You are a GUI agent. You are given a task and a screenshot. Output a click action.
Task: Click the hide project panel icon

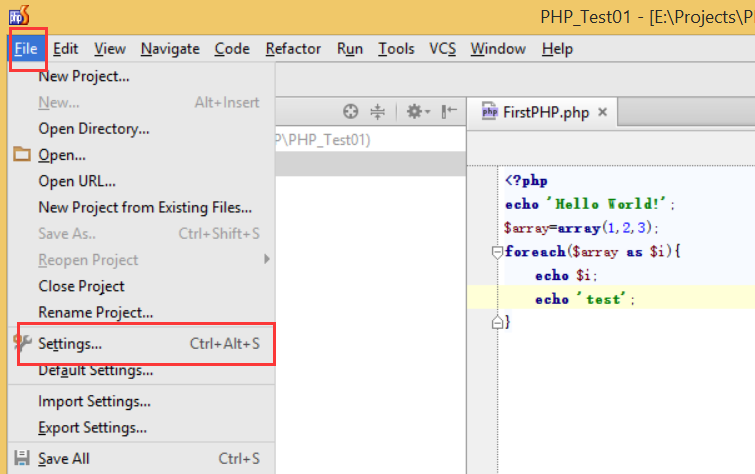pos(450,112)
